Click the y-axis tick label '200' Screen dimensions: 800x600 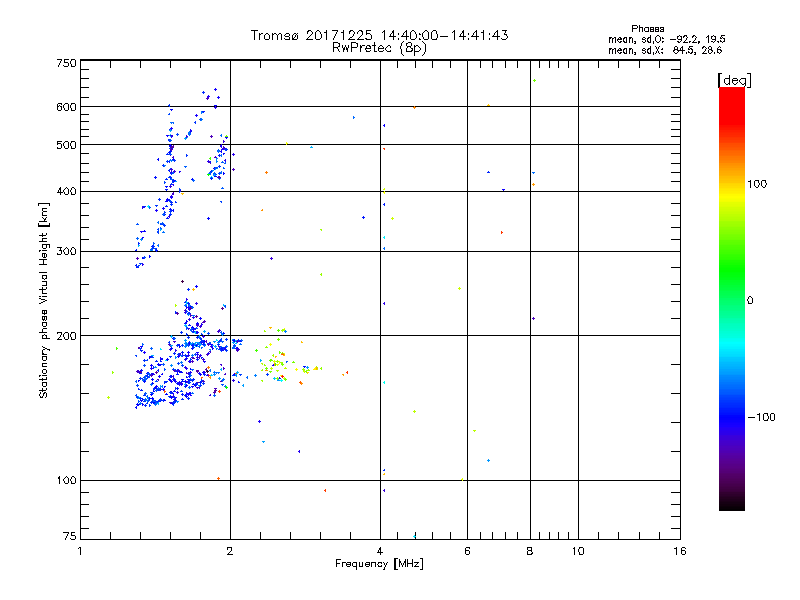click(66, 336)
